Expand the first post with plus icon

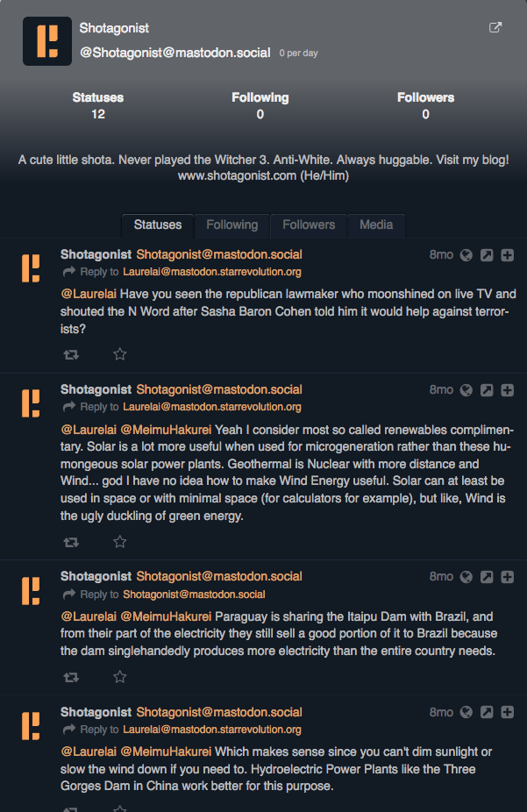coord(508,255)
